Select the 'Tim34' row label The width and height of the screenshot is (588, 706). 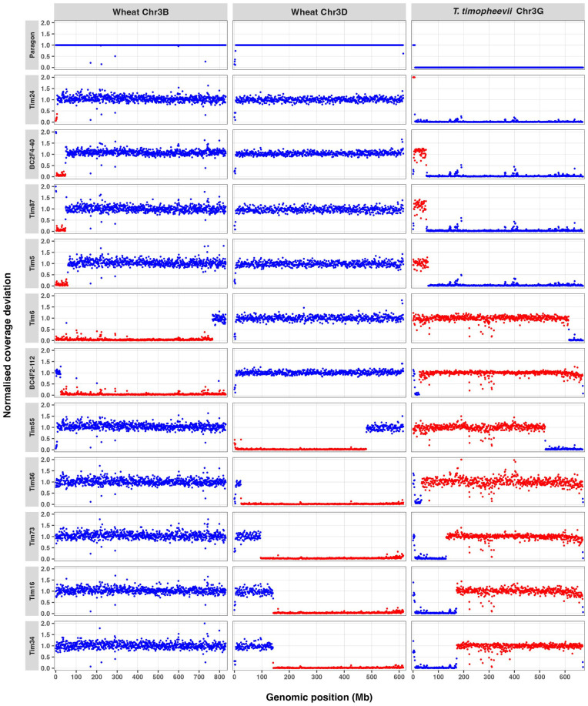click(x=33, y=645)
